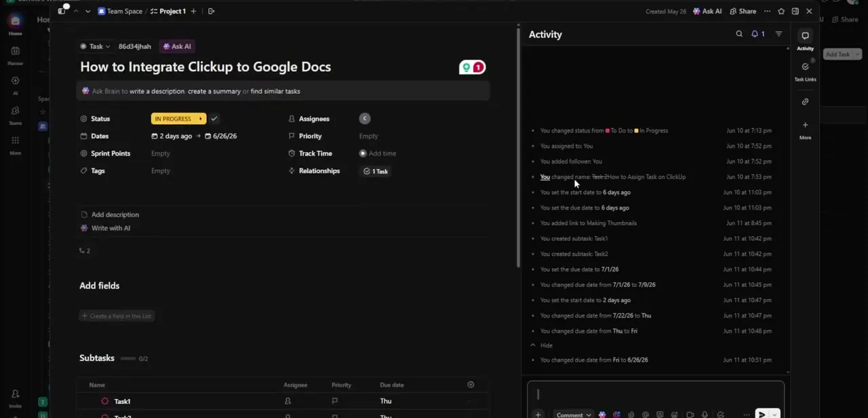The image size is (868, 418).
Task: Click Add time to track time
Action: click(378, 153)
